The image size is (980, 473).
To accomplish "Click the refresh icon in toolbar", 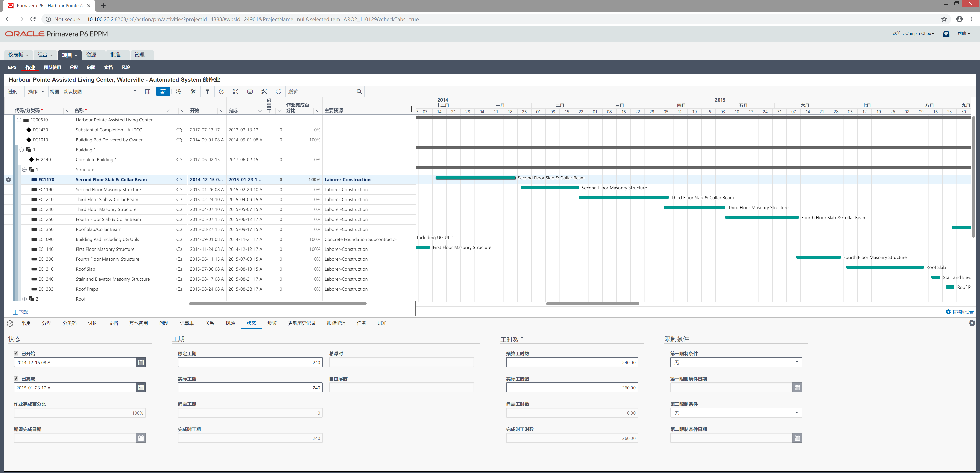I will (278, 91).
